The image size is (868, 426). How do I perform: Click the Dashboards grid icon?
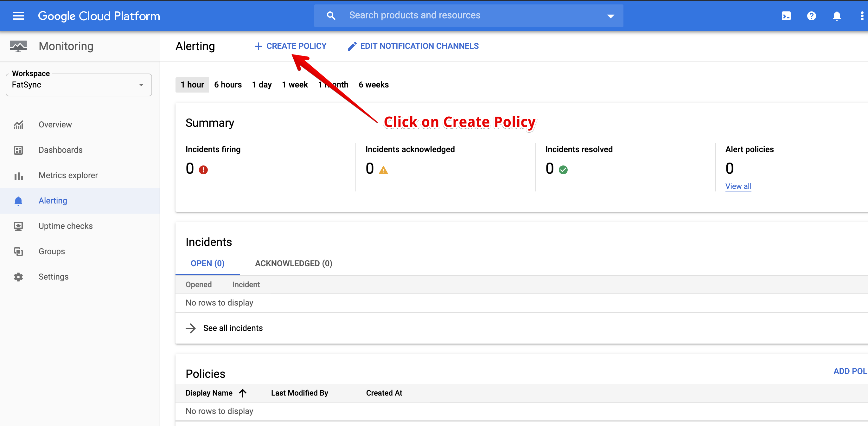click(18, 150)
